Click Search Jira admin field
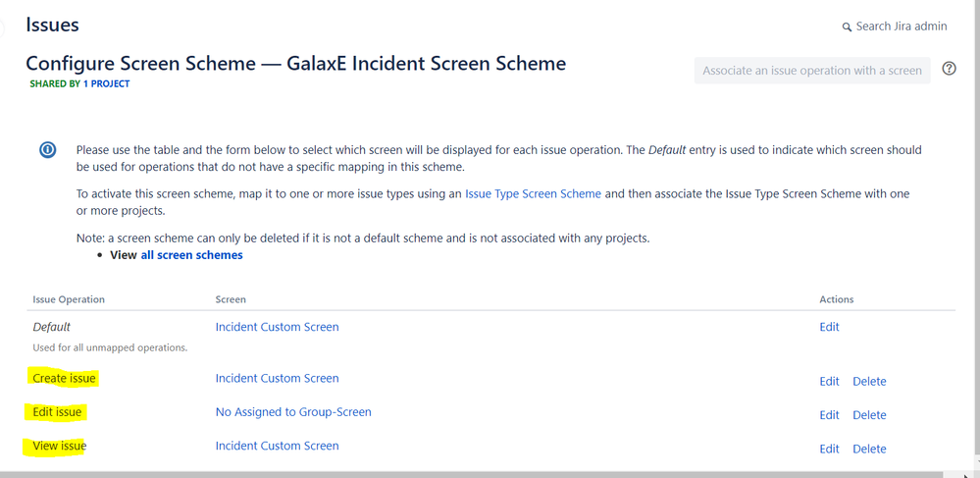 (901, 27)
